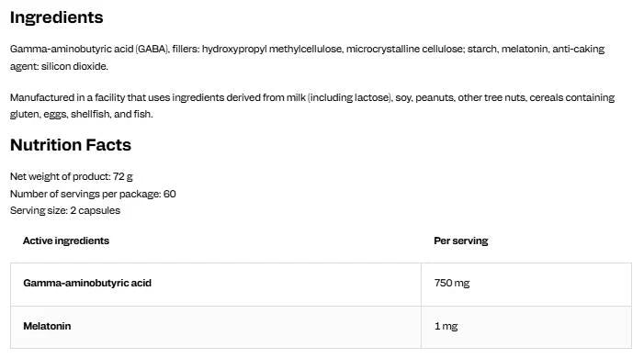This screenshot has width=644, height=358.
Task: Click '(GABA)' abbreviation in ingredients
Action: point(152,49)
